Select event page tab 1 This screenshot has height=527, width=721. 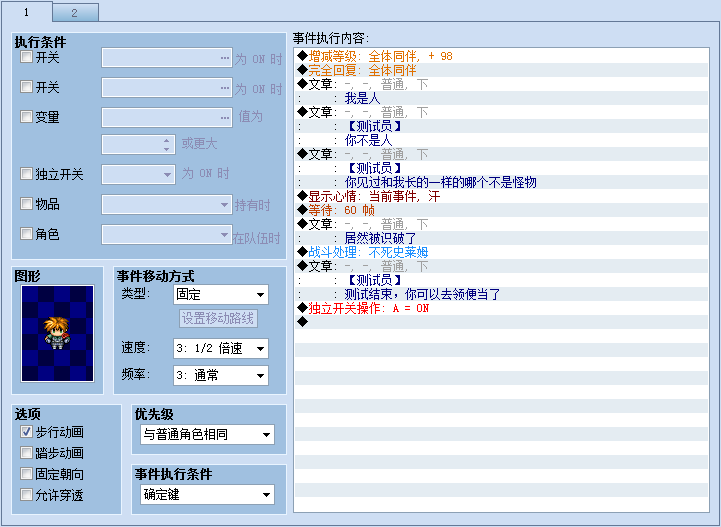pyautogui.click(x=26, y=11)
